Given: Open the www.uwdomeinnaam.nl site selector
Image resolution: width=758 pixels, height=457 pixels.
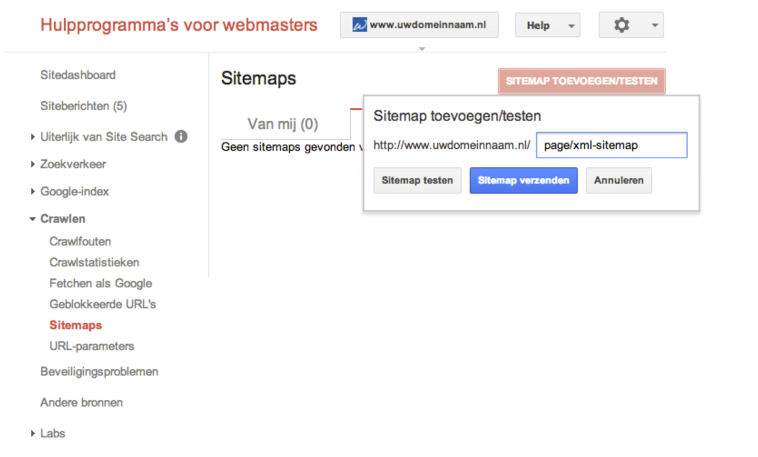Looking at the screenshot, I should tap(419, 25).
